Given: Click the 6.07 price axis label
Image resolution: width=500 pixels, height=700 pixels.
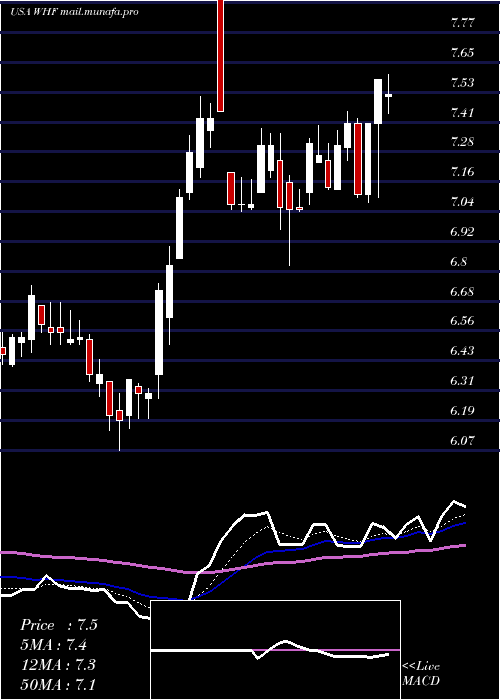Looking at the screenshot, I should (x=462, y=441).
